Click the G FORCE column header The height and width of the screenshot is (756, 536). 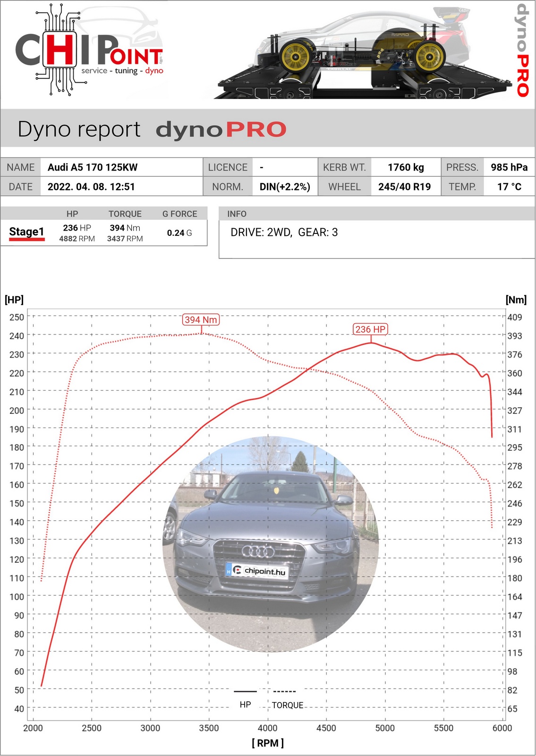click(179, 214)
